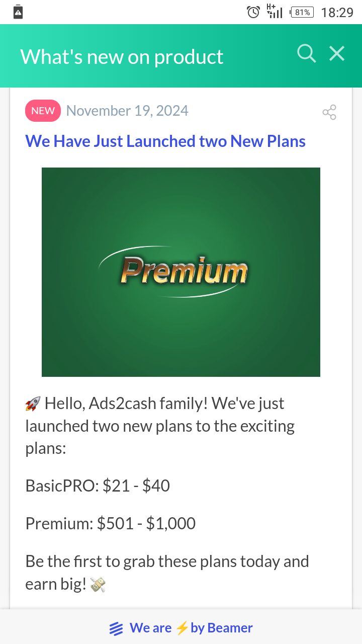Viewport: 362px width, 644px height.
Task: Share the November 19 post
Action: [x=329, y=112]
